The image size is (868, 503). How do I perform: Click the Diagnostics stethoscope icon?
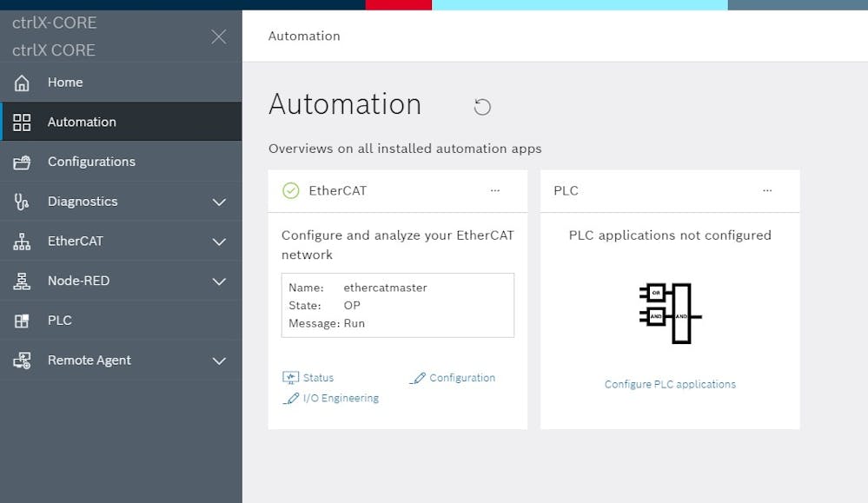tap(22, 202)
